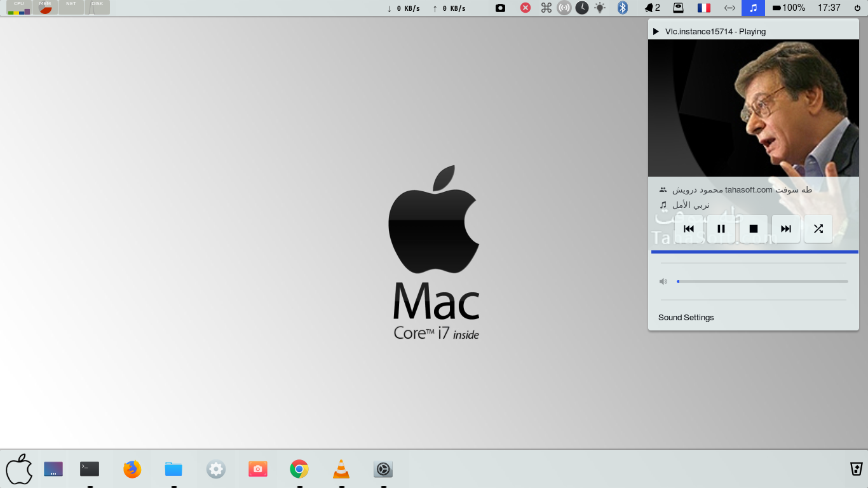The image size is (868, 488).
Task: Click the show desktop icon in dock
Action: [x=53, y=470]
